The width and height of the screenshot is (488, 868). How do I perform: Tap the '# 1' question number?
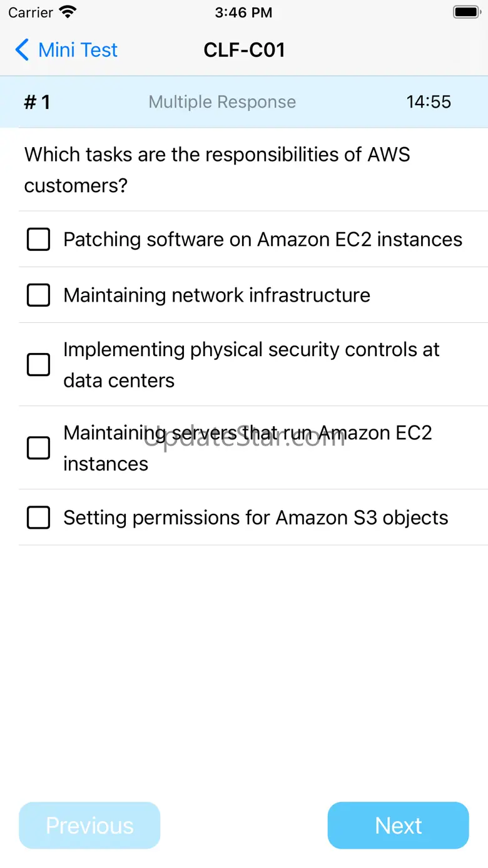(37, 102)
